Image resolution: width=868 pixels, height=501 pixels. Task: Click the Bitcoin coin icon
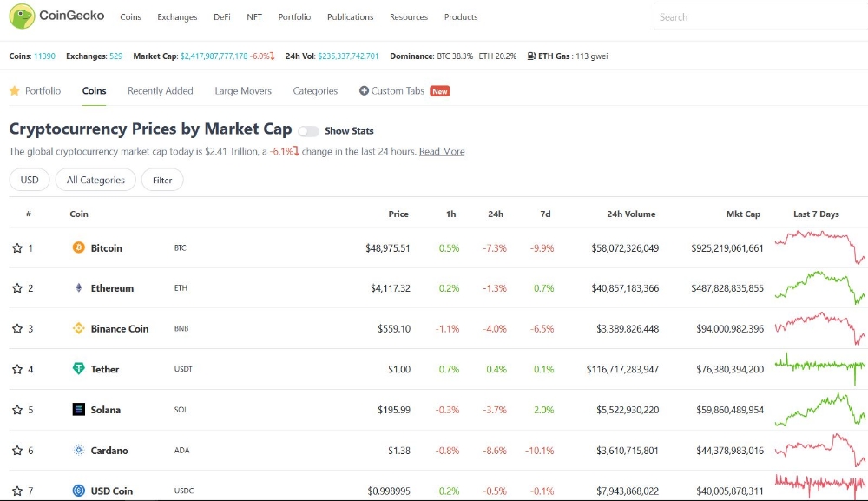point(79,247)
